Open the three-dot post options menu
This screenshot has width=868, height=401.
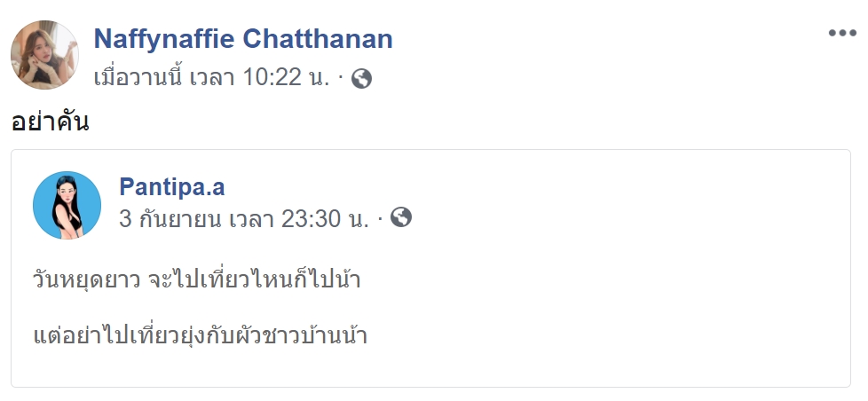[842, 33]
